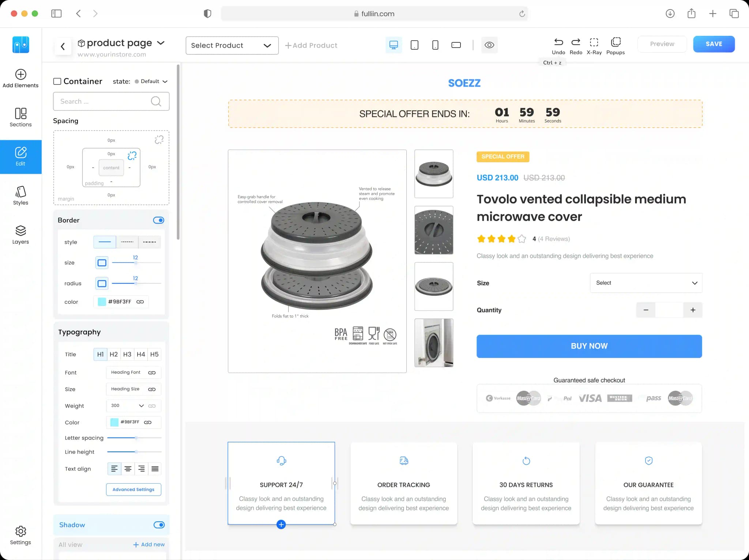Switch to mobile landscape view
Screen dimensions: 749x560
(x=456, y=45)
